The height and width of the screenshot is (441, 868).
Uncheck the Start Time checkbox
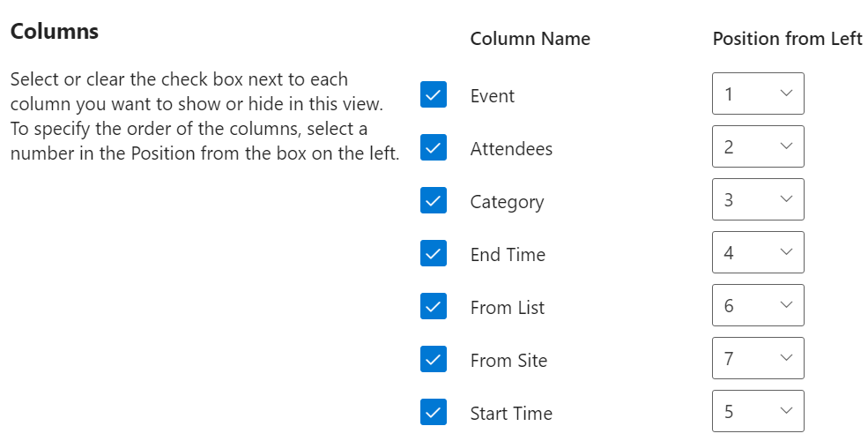434,412
